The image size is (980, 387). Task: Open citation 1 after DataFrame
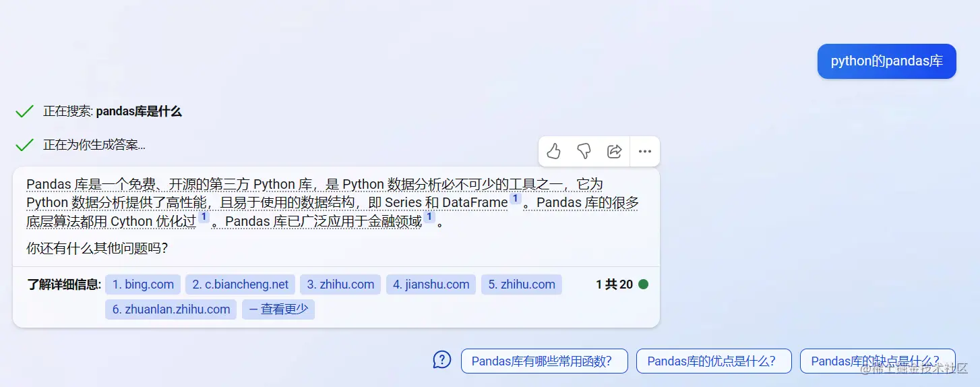pos(516,199)
